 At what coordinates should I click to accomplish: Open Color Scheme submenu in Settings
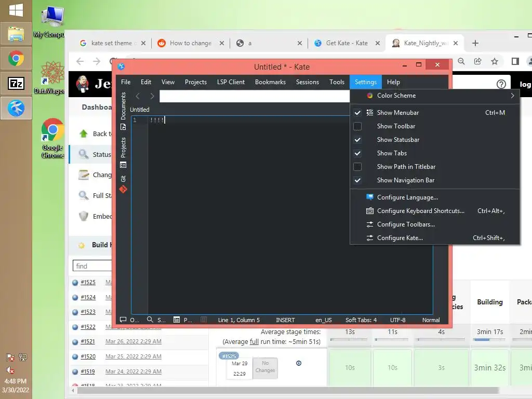435,96
